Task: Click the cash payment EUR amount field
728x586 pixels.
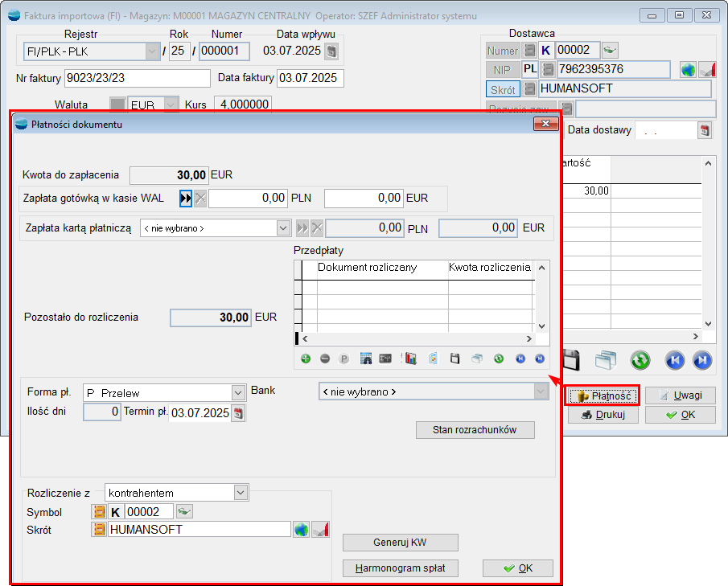Action: [364, 198]
